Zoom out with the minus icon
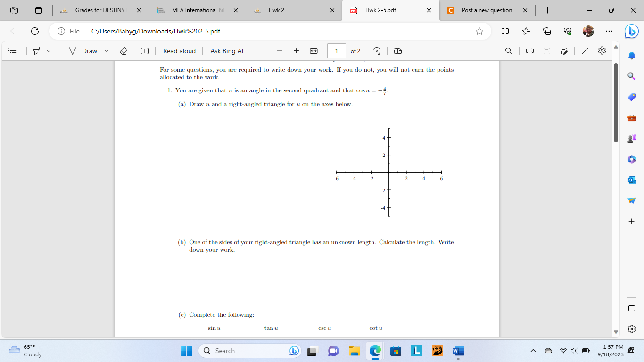 coord(280,51)
